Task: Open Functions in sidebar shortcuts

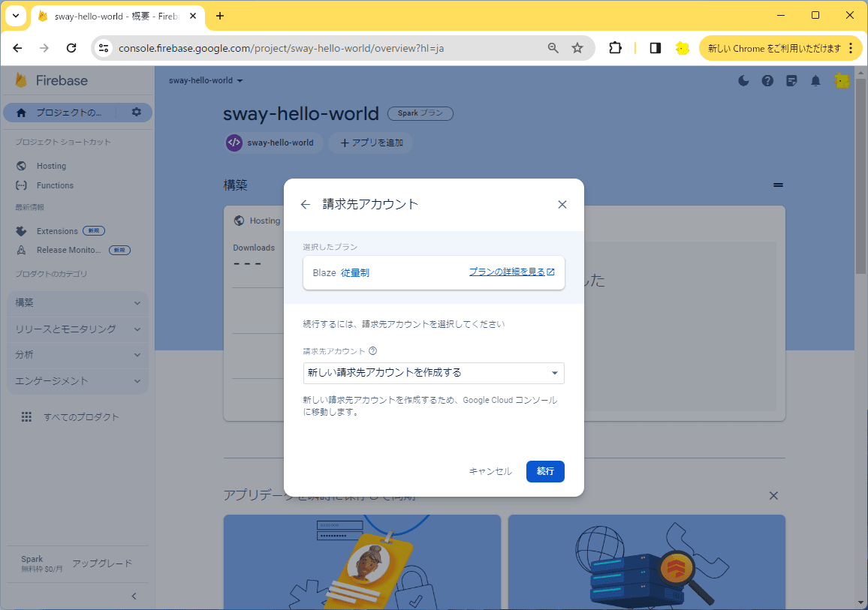Action: click(x=55, y=185)
